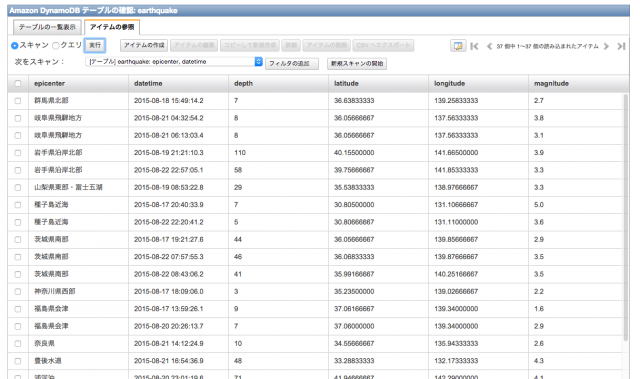Check the row dated 2015-08-22 08:43:06.2

click(x=18, y=274)
